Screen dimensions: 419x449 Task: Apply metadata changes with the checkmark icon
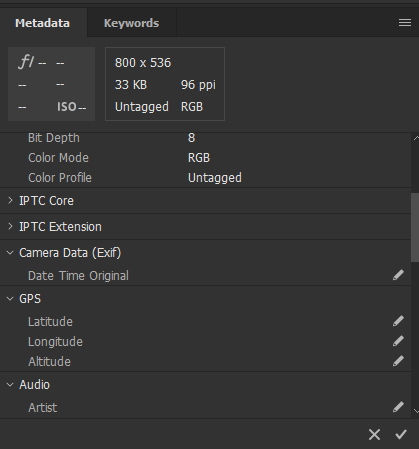(x=401, y=435)
